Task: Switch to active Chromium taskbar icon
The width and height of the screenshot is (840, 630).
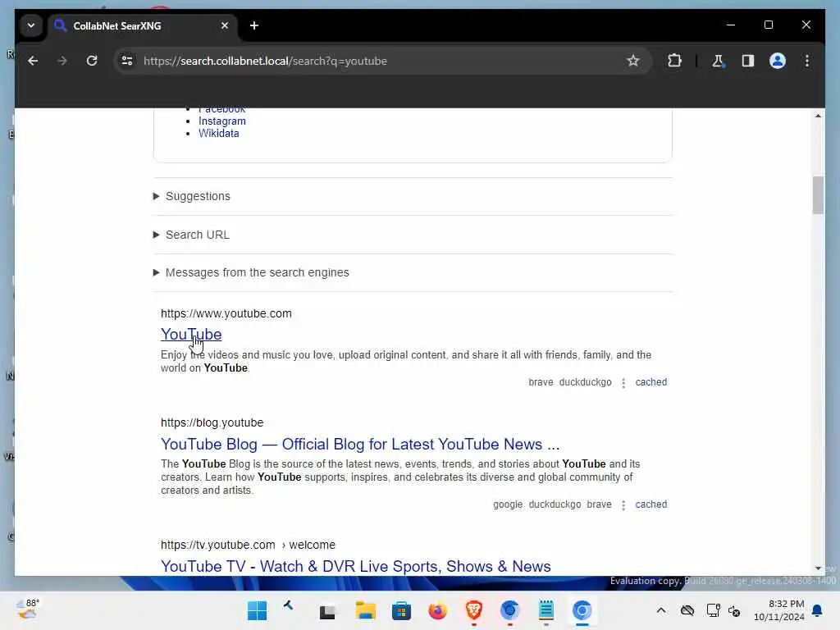Action: pyautogui.click(x=582, y=610)
